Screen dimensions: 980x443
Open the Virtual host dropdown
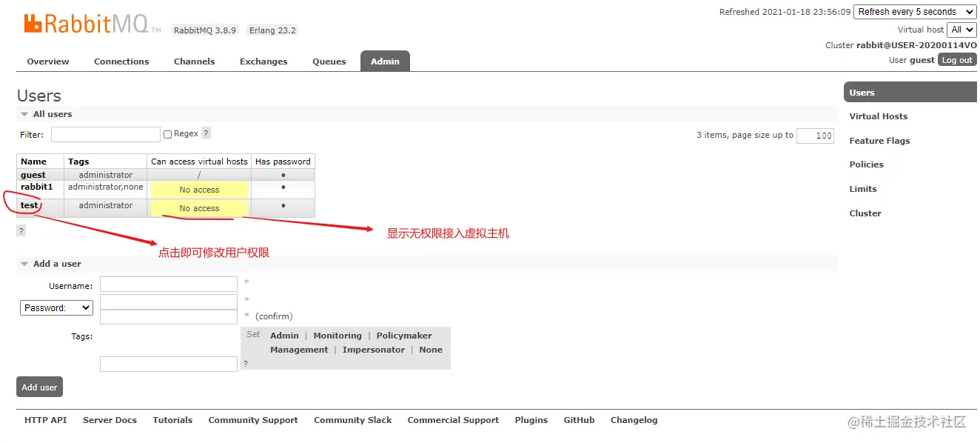pos(962,30)
